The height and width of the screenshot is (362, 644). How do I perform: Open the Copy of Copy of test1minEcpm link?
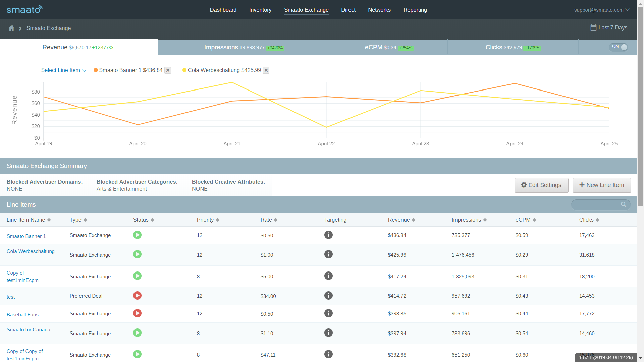(x=25, y=355)
